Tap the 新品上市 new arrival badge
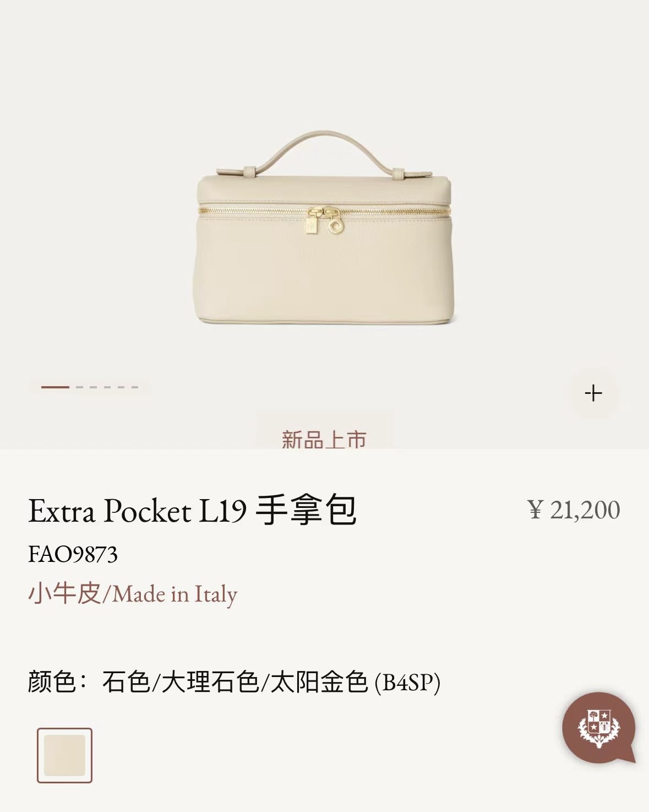The width and height of the screenshot is (649, 812). [x=324, y=438]
